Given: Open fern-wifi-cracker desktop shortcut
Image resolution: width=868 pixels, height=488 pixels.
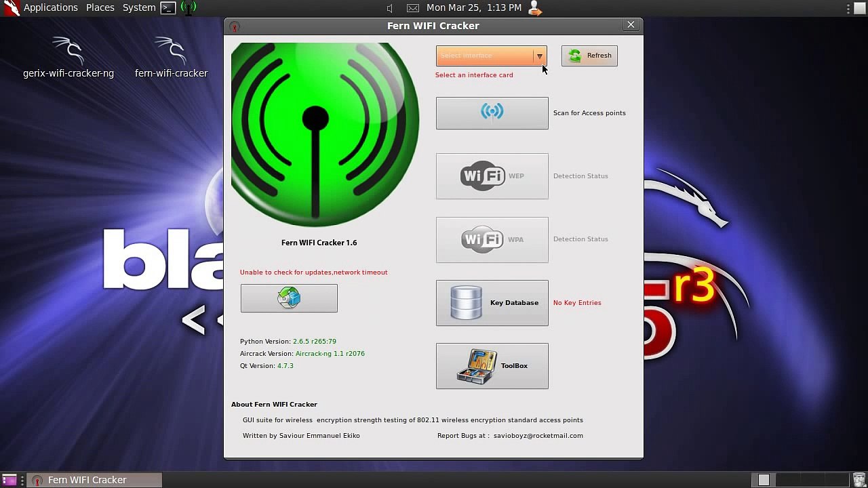Looking at the screenshot, I should click(171, 58).
